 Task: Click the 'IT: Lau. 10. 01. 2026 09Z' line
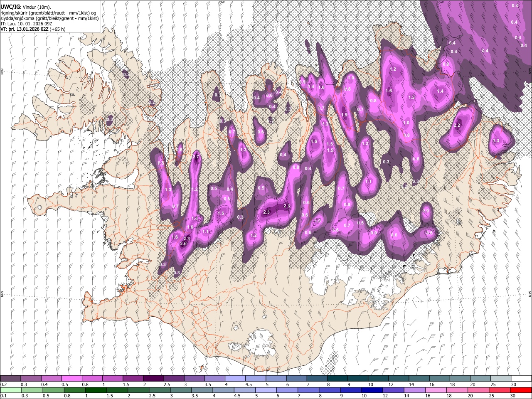tap(26, 24)
